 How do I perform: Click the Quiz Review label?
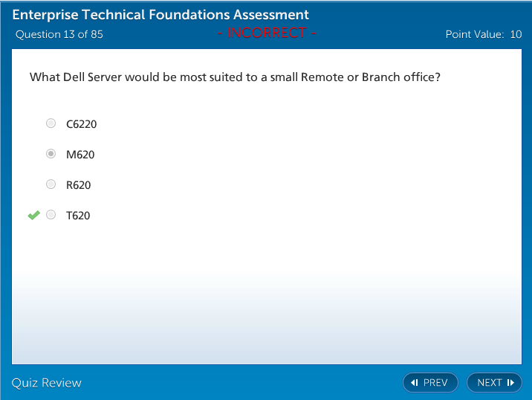(47, 383)
